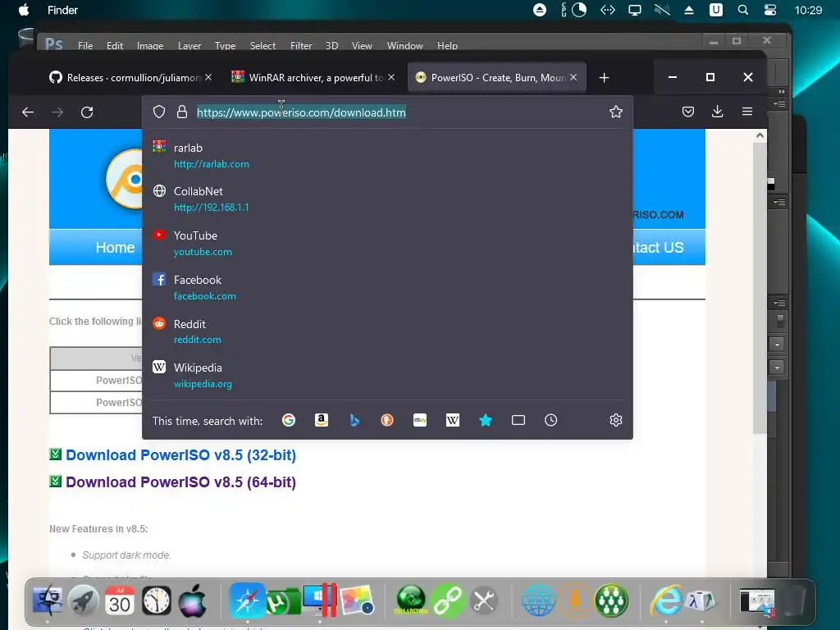Open Photoshop Select menu
Viewport: 840px width, 630px height.
(262, 46)
